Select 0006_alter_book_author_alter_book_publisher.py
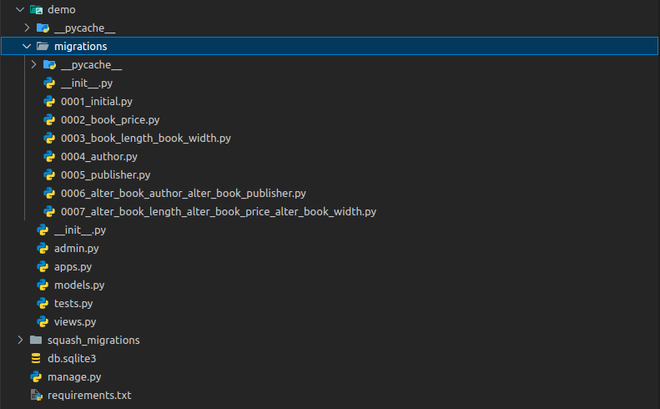The width and height of the screenshot is (660, 409). click(x=183, y=193)
